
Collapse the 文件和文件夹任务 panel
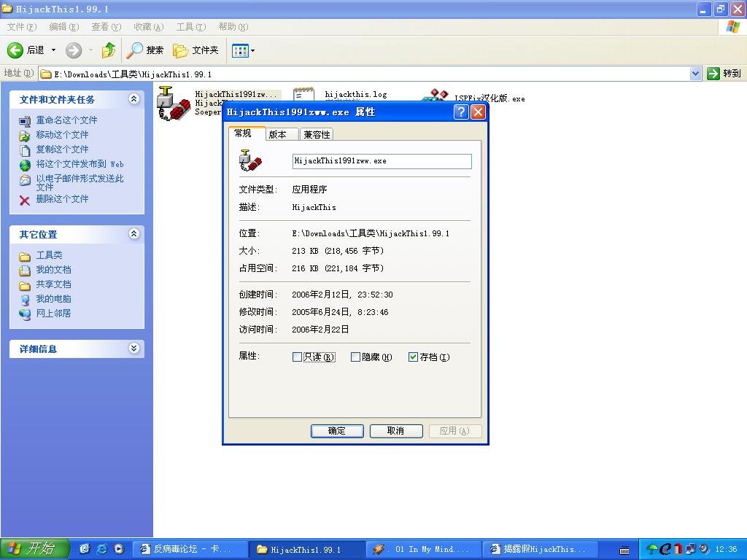134,98
